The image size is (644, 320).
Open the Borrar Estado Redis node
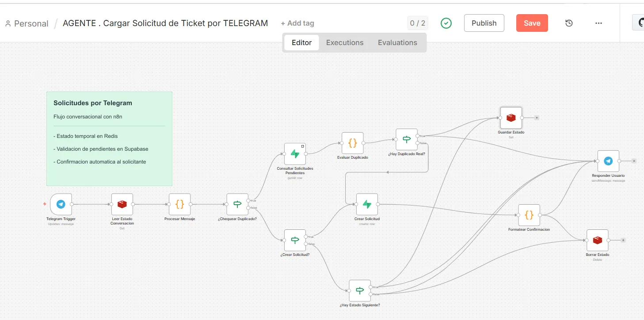pyautogui.click(x=598, y=240)
